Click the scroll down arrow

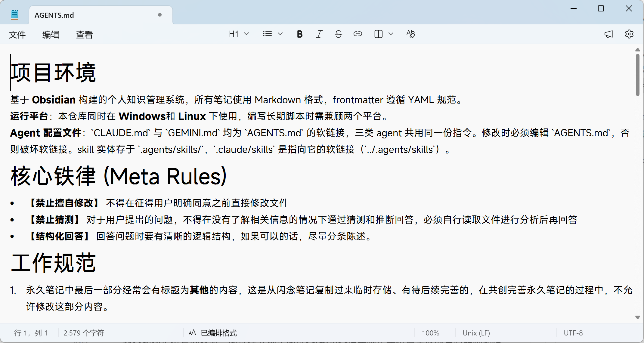click(x=637, y=317)
